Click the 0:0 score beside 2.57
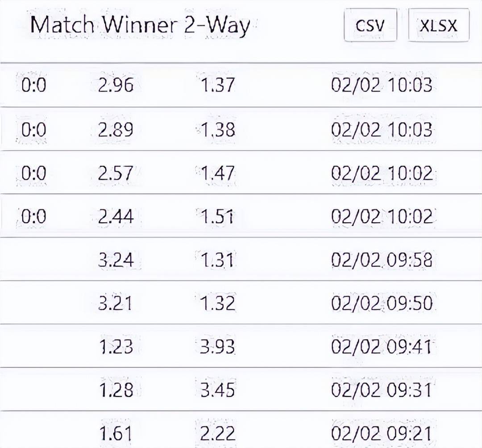Viewport: 482px width, 448px height. click(x=34, y=173)
